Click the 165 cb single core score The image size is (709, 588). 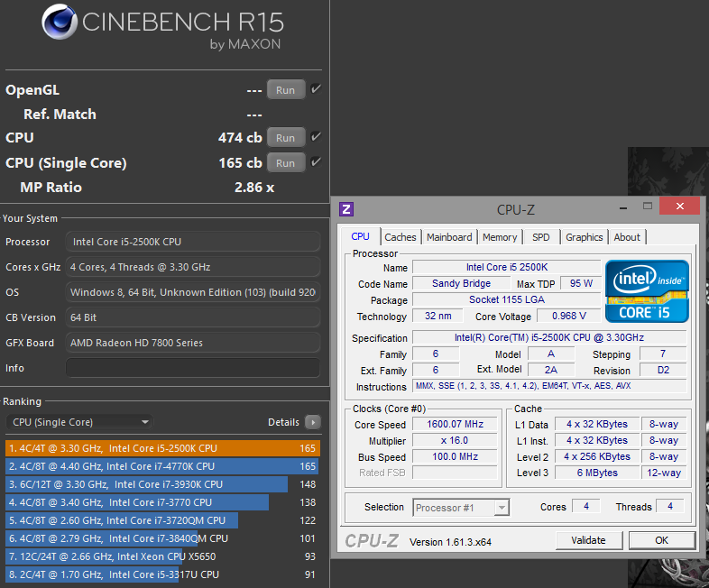click(x=240, y=163)
